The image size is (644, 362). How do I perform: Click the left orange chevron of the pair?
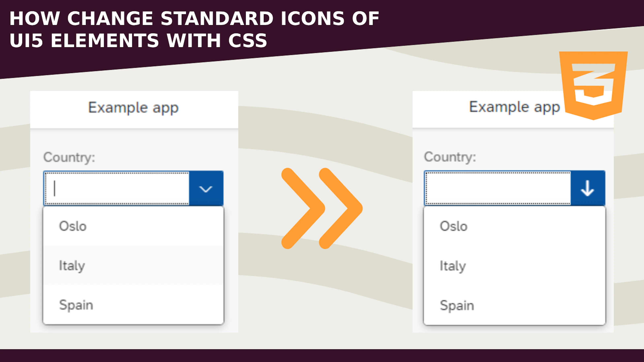pos(303,208)
